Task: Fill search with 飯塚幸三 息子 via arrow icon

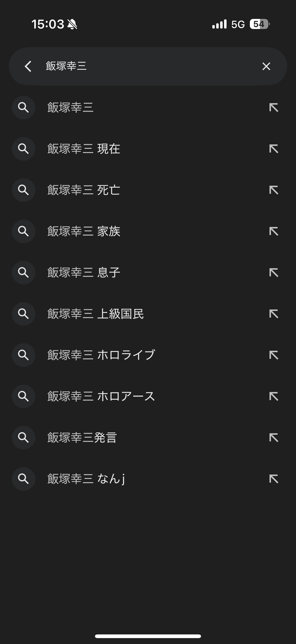Action: click(274, 272)
